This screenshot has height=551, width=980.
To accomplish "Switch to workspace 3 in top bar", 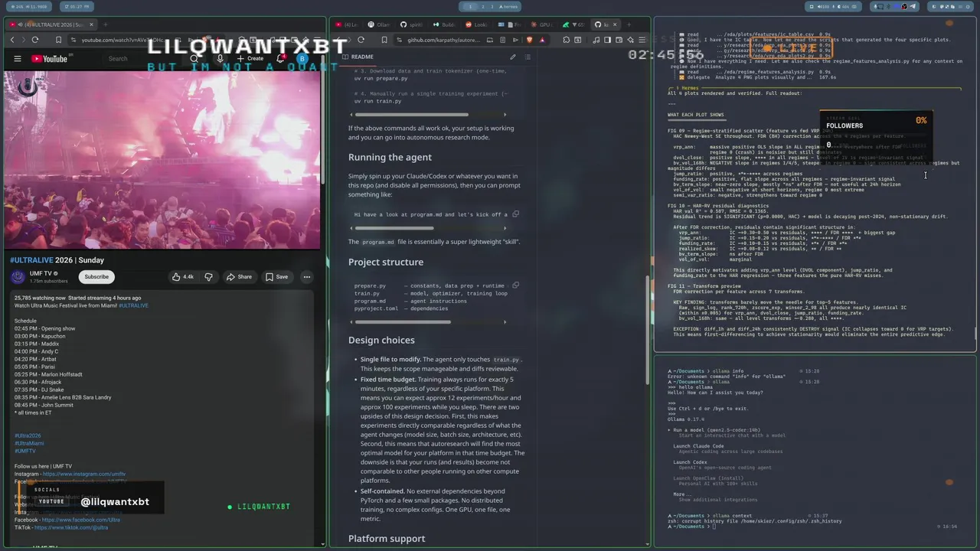I will click(x=492, y=6).
